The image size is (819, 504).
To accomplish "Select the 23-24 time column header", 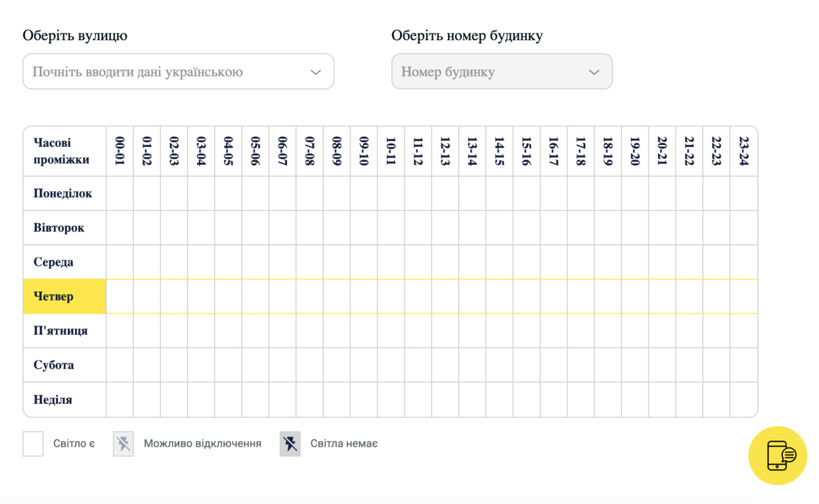I will click(x=743, y=152).
